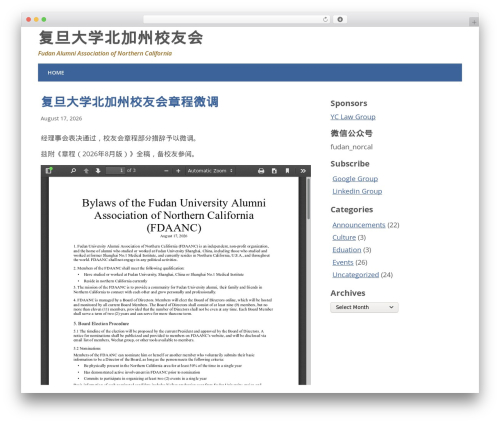Open the Uncategorized category
The image size is (500, 423).
(x=356, y=275)
